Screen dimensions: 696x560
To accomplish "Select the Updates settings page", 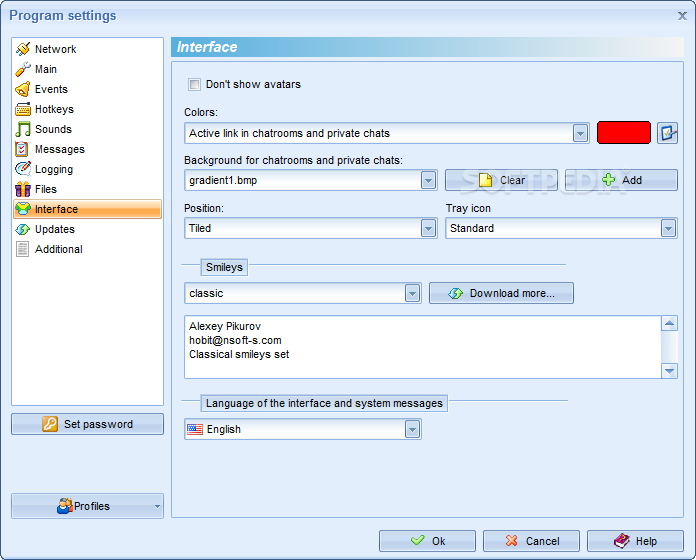I will (x=87, y=229).
